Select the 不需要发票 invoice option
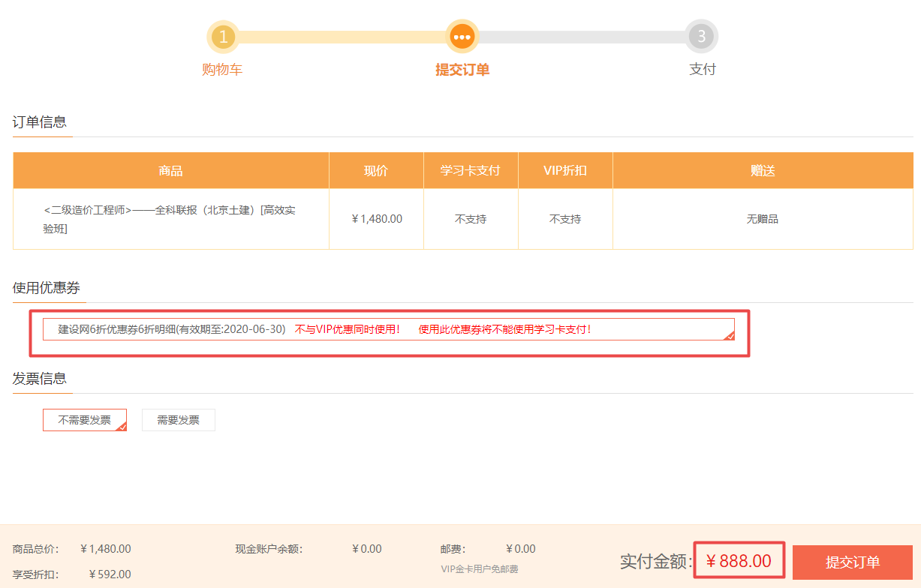The image size is (921, 588). [85, 419]
